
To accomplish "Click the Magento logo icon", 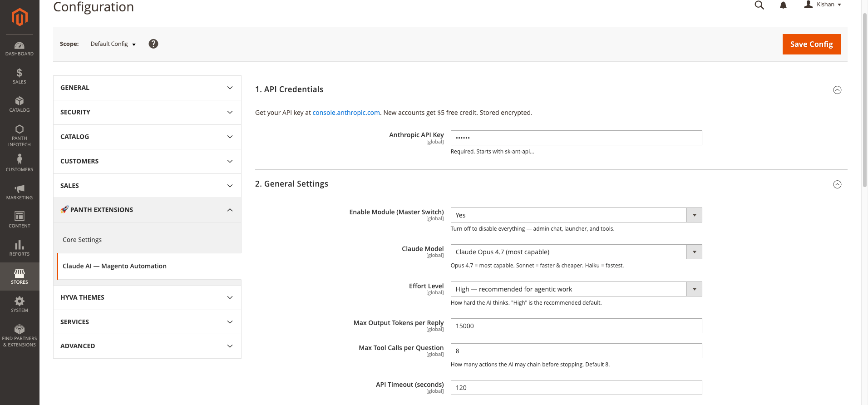I will point(20,17).
